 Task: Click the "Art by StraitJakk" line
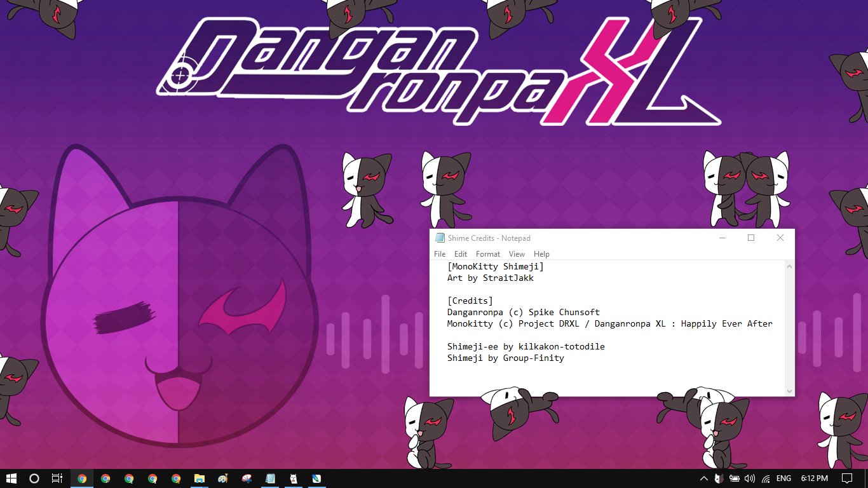pos(491,278)
